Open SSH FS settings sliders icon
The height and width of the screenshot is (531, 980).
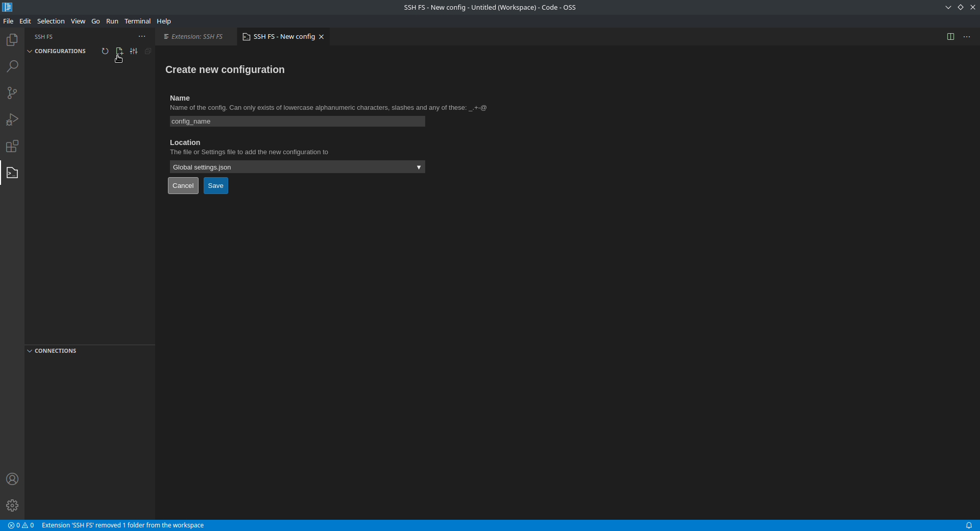pos(134,51)
